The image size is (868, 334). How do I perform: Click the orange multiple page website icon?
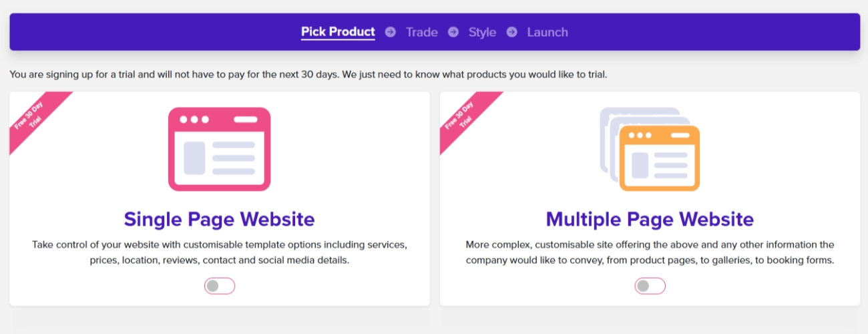(650, 149)
